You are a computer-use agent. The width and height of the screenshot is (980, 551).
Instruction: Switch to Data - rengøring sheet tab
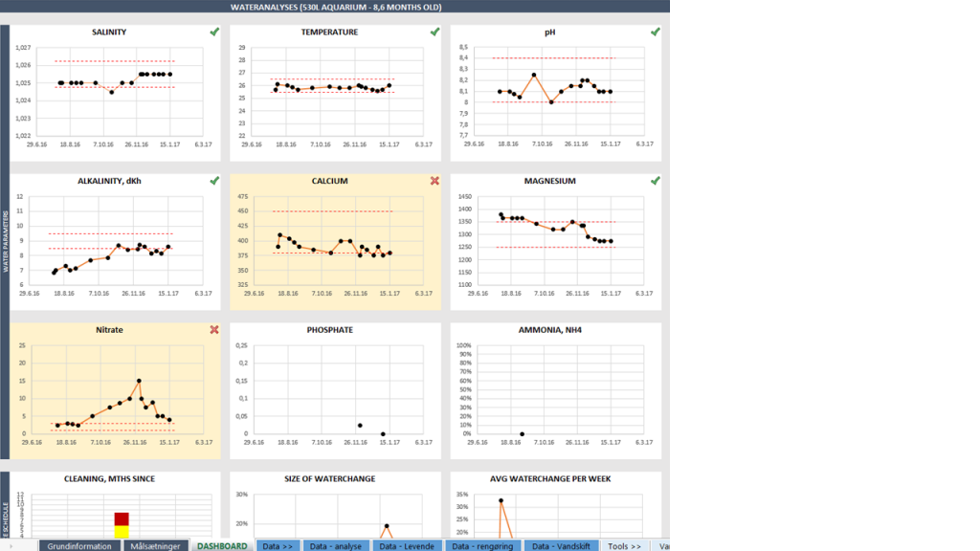[x=482, y=546]
